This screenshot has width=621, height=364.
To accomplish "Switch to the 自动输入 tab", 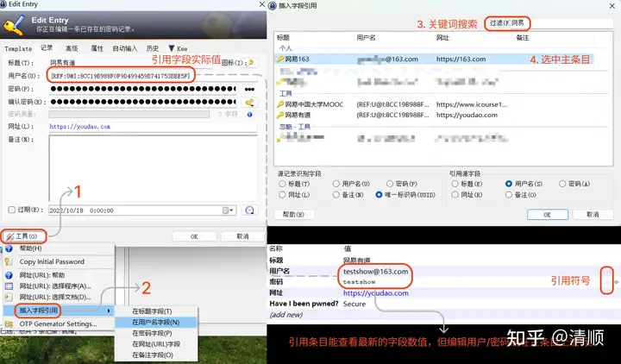I will [x=125, y=48].
